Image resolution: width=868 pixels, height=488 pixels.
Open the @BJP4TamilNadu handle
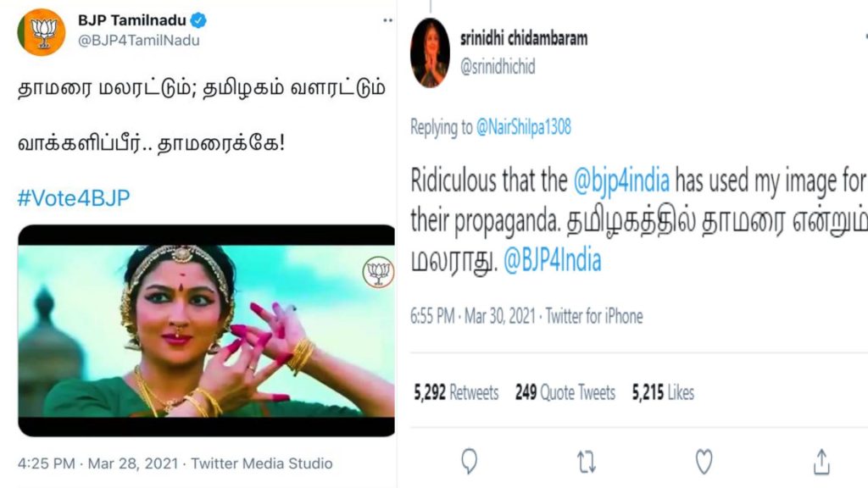coord(139,41)
